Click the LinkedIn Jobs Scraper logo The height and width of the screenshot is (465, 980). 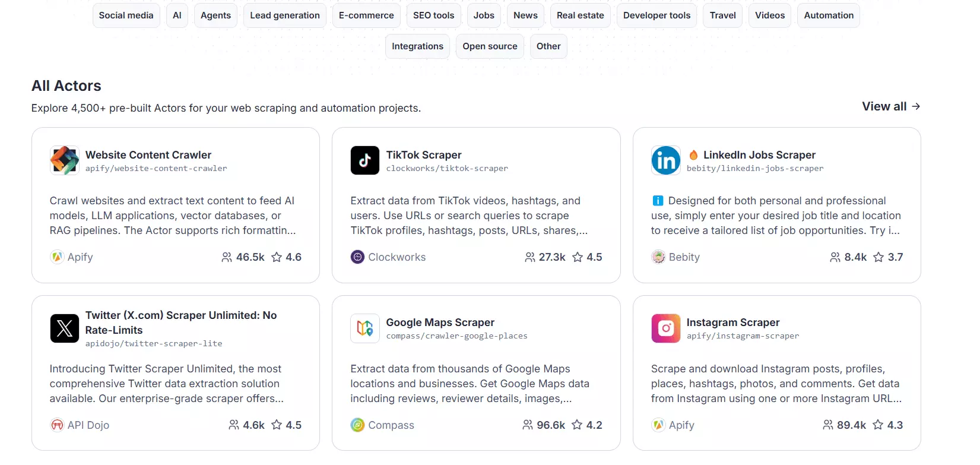(665, 160)
